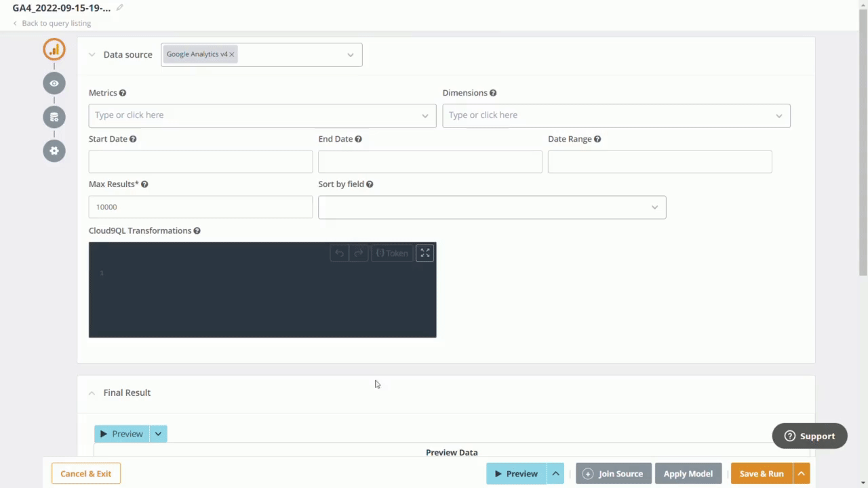Screen dimensions: 868x488
Task: Open the Metrics dropdown
Action: click(x=425, y=116)
